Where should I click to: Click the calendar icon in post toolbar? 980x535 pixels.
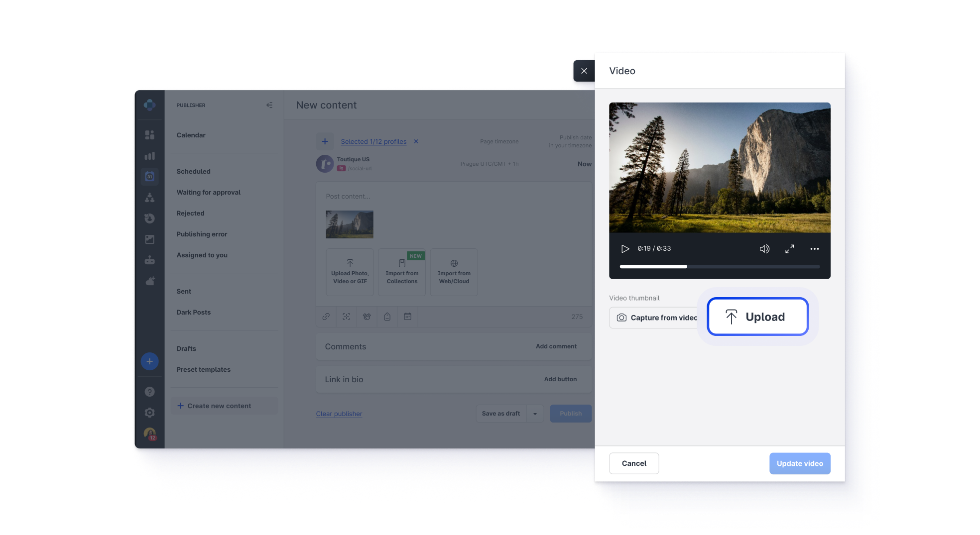pos(407,317)
